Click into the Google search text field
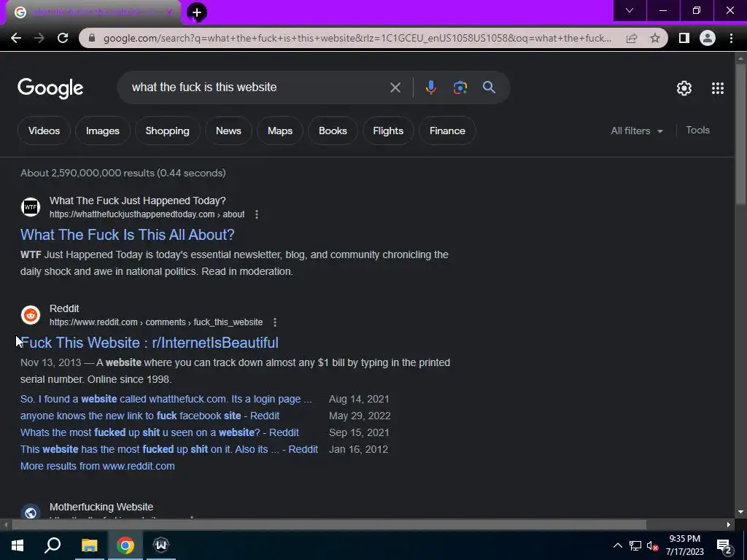The height and width of the screenshot is (560, 747). pyautogui.click(x=258, y=87)
